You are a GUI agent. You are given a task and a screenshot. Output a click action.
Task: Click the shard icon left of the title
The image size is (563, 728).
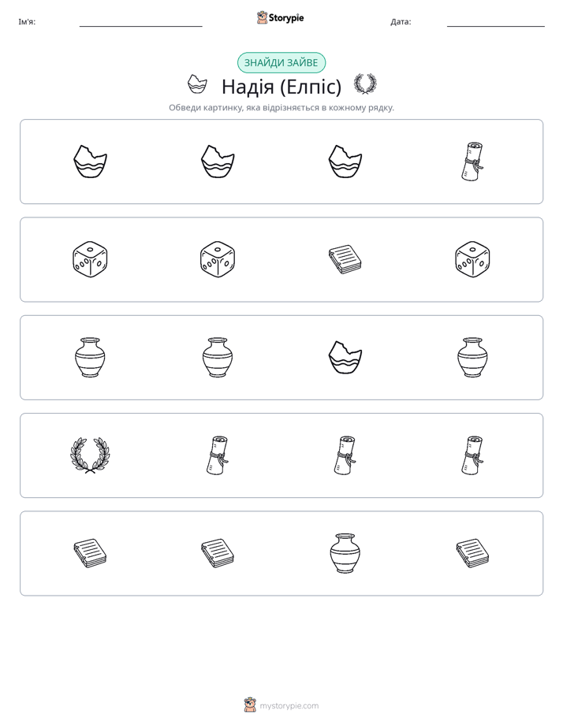pyautogui.click(x=197, y=84)
